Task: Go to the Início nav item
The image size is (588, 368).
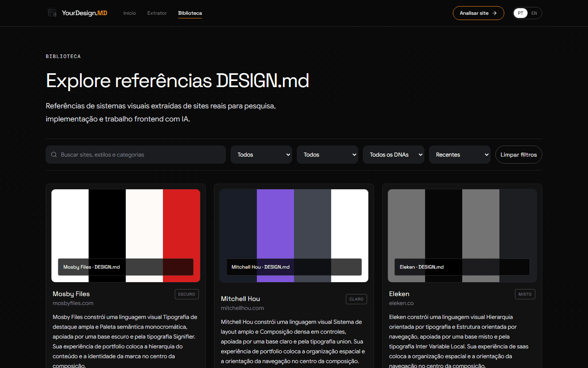Action: 129,13
